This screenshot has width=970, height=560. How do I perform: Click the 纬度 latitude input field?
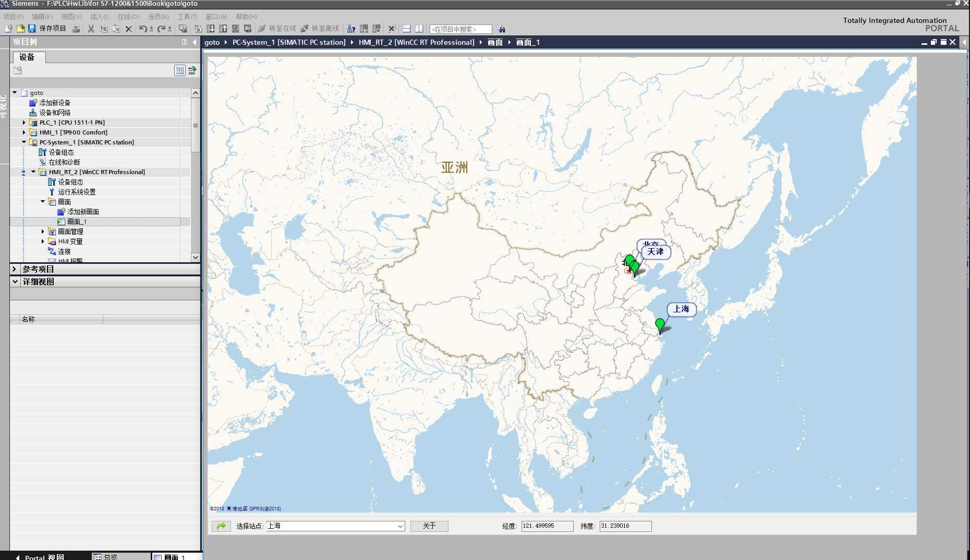pos(625,526)
